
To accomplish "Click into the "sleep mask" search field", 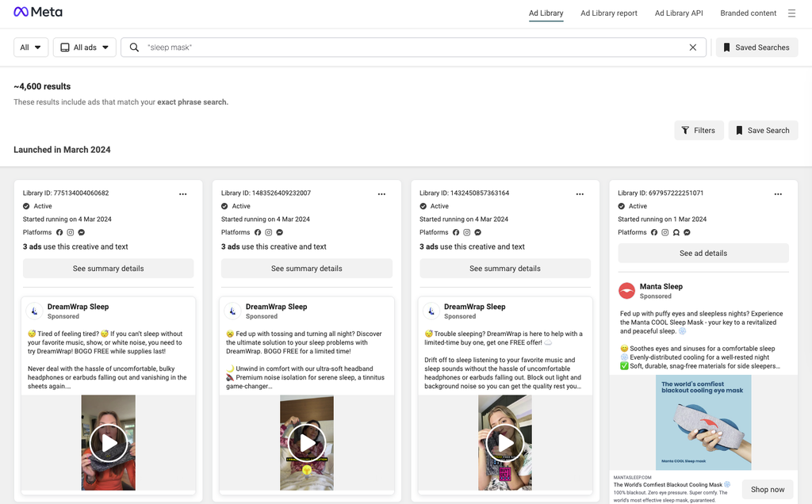I will [x=413, y=47].
